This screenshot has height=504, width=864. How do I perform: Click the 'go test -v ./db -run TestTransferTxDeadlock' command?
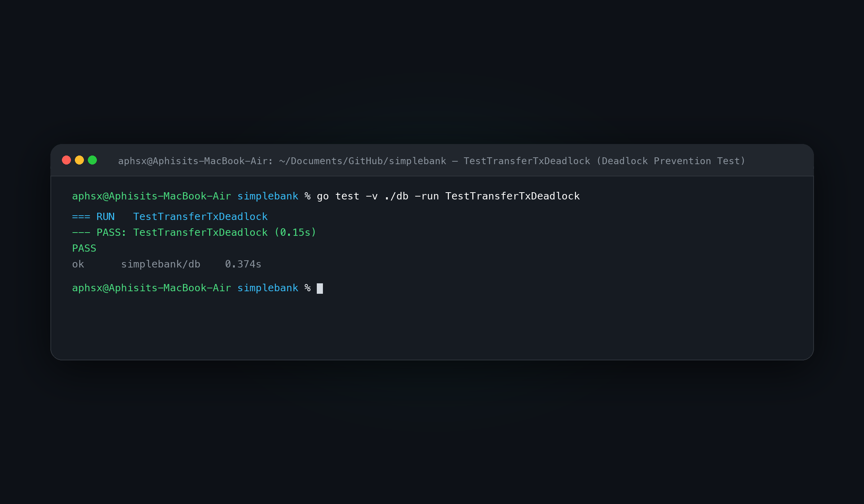tap(448, 196)
